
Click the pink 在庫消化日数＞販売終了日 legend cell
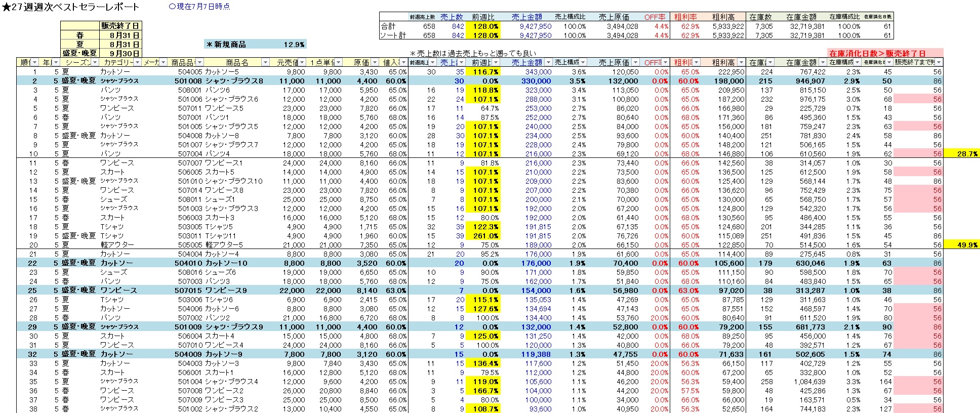pyautogui.click(x=884, y=53)
